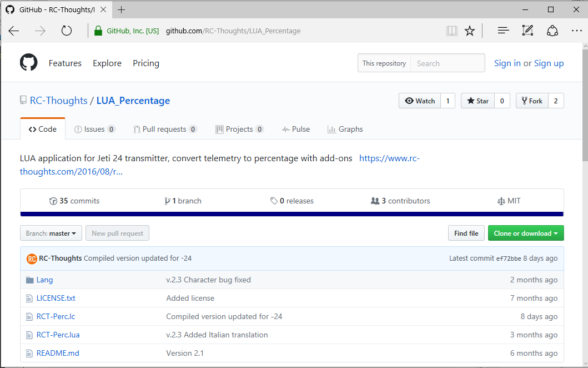Viewport: 588px width, 368px height.
Task: Click the Find file button
Action: (x=466, y=233)
